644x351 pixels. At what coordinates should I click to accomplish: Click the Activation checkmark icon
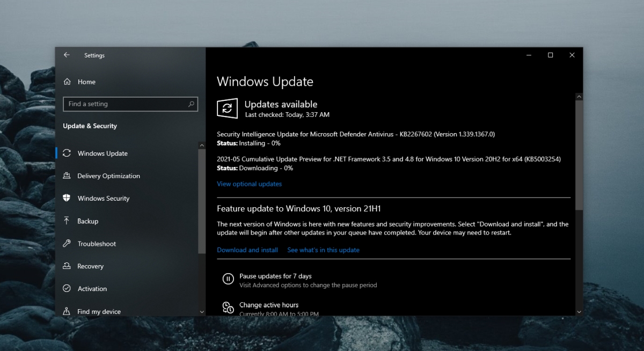(x=67, y=288)
